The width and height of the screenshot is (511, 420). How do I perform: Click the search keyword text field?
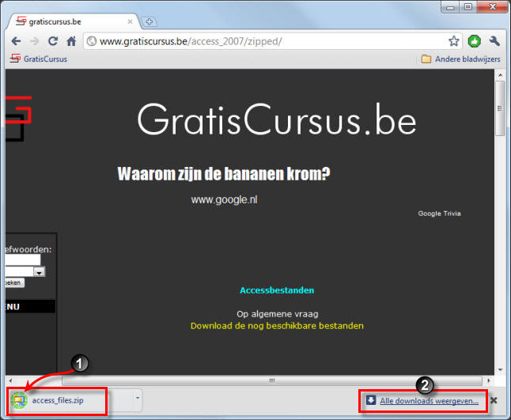[22, 259]
